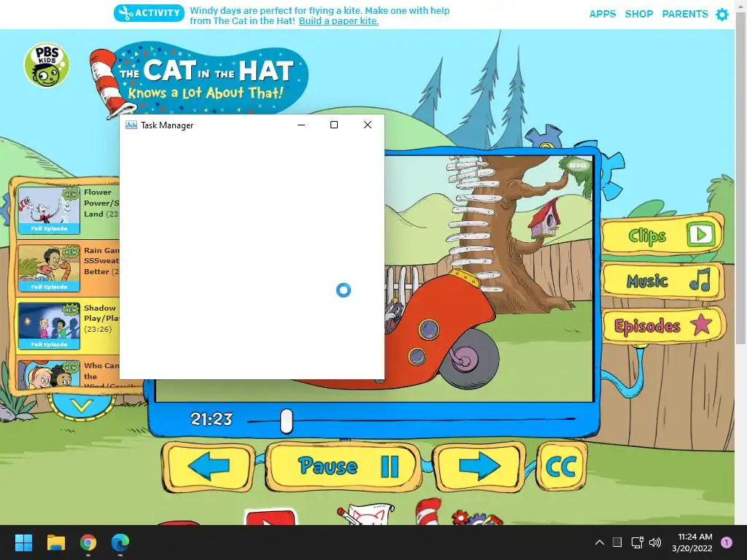Click the Task Manager title bar icon
This screenshot has width=747, height=560.
click(131, 125)
